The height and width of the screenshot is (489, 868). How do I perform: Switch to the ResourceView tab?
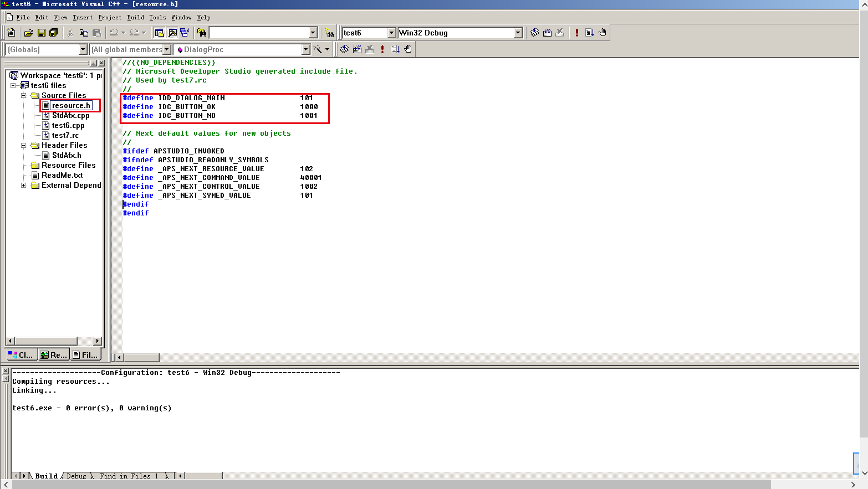(x=54, y=355)
